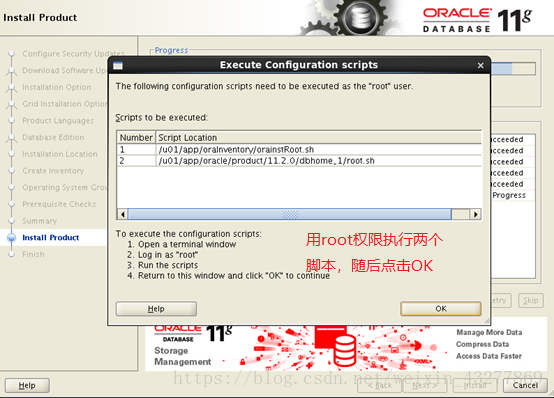Click the Number column header
The height and width of the screenshot is (398, 554).
[x=136, y=137]
